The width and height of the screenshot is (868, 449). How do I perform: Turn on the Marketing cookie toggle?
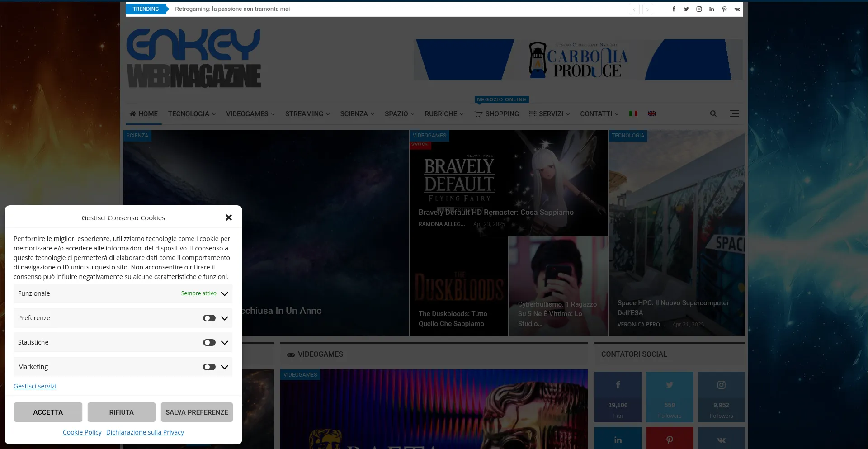(209, 367)
